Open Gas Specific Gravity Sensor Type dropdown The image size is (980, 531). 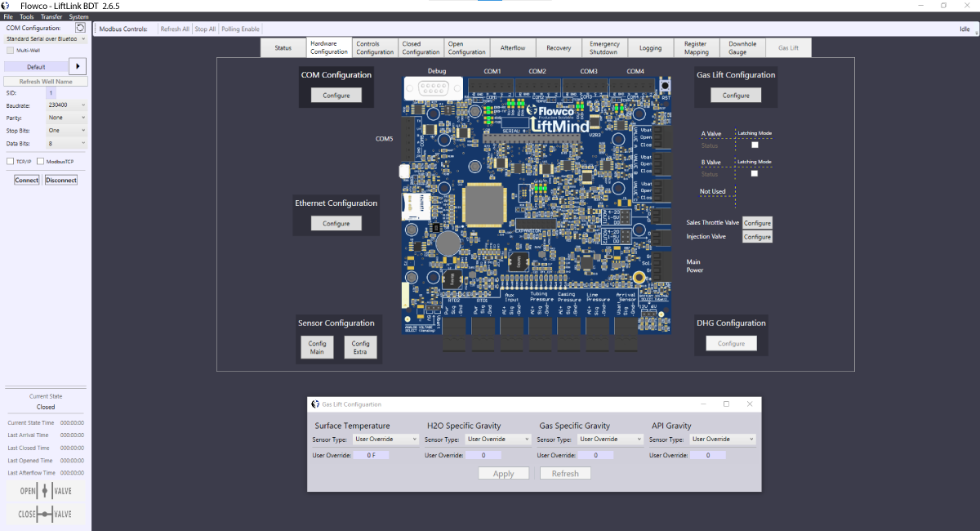click(611, 440)
